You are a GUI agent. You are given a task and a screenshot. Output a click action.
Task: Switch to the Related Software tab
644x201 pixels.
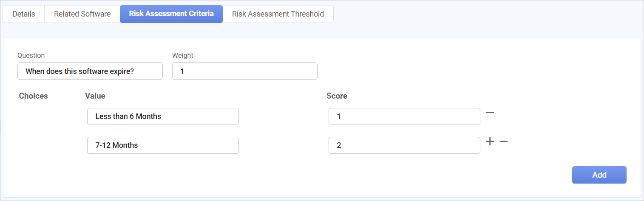pos(82,14)
